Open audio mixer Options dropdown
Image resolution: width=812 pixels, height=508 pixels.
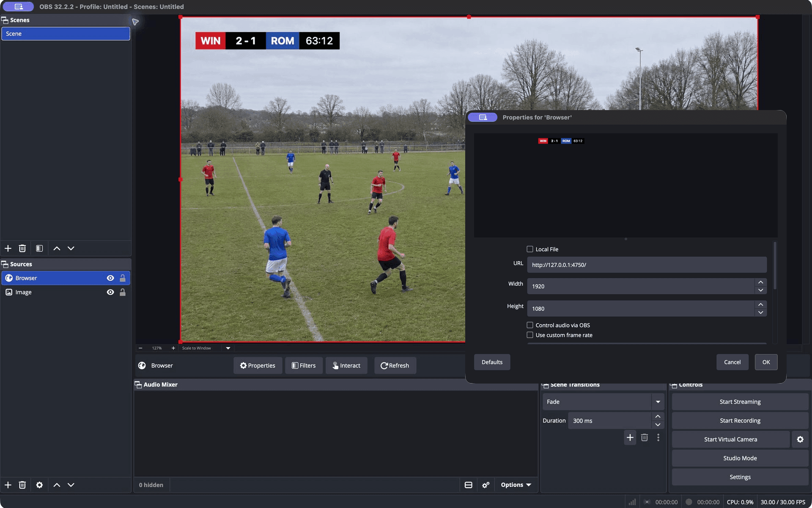tap(516, 485)
